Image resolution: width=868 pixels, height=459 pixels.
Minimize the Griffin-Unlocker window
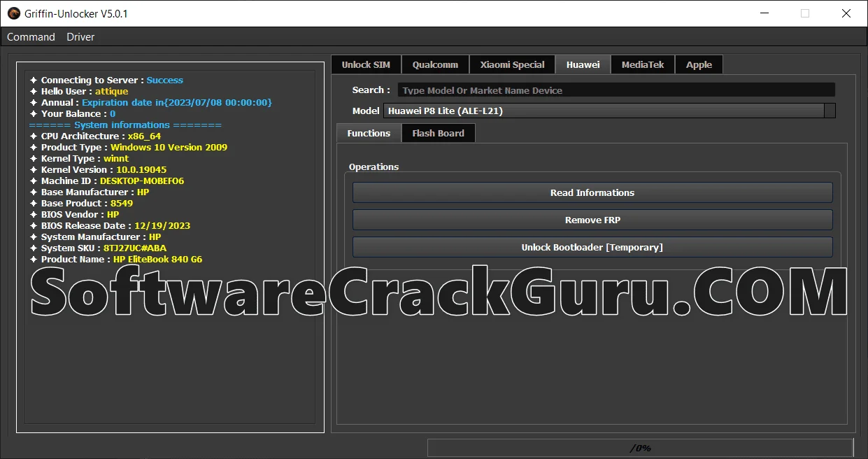click(x=764, y=13)
